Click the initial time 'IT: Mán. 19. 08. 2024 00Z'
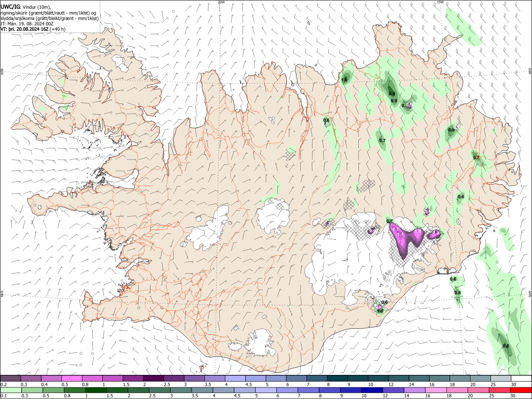Image resolution: width=532 pixels, height=399 pixels. pyautogui.click(x=27, y=24)
